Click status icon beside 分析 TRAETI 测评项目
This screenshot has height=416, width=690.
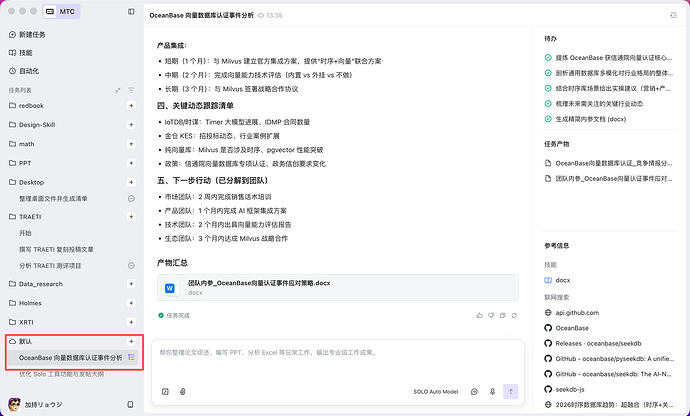coord(131,265)
